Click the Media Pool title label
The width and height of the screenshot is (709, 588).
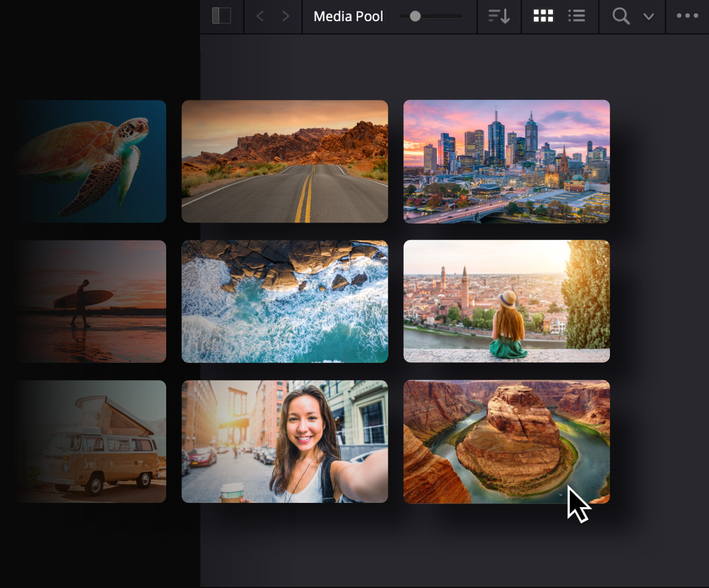pos(349,16)
